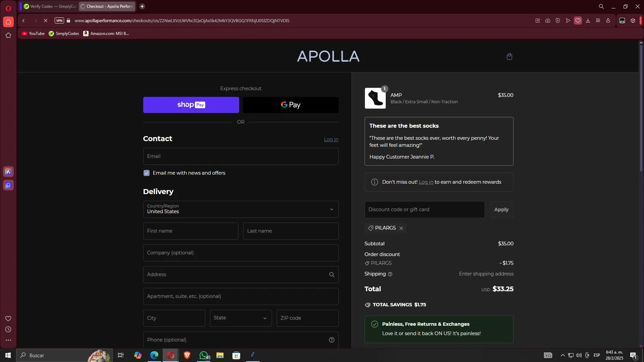This screenshot has width=644, height=362.
Task: Pay with Shop Pay button
Action: coord(191,105)
